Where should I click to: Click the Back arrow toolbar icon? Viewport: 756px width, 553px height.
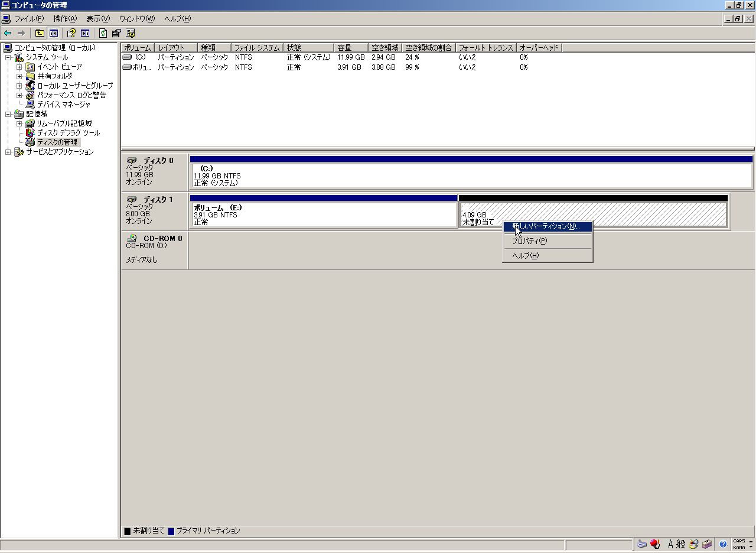coord(8,33)
